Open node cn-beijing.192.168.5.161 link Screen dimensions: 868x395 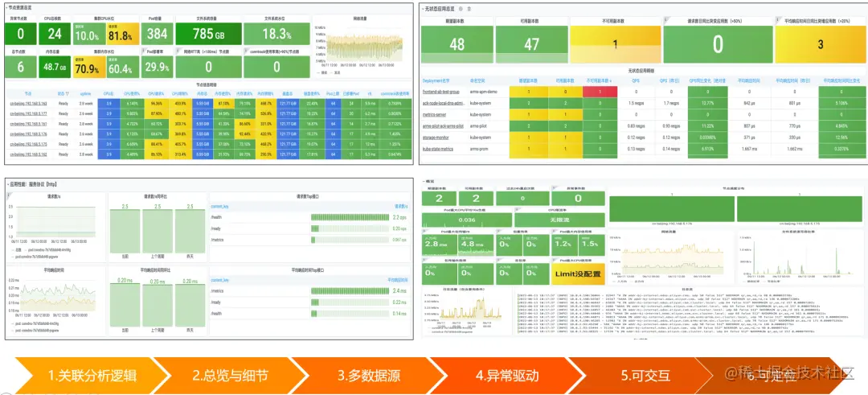27,124
